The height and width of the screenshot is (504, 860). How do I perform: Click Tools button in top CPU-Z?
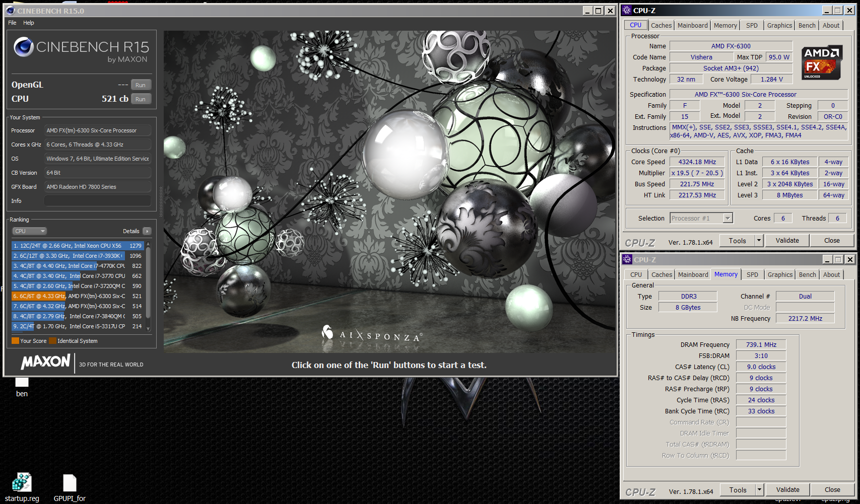(737, 241)
